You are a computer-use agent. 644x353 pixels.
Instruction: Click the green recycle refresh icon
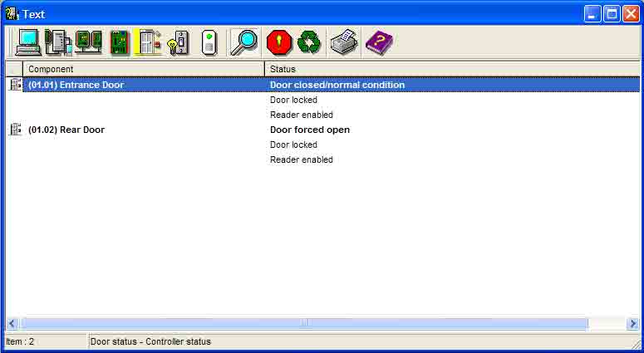[x=309, y=42]
